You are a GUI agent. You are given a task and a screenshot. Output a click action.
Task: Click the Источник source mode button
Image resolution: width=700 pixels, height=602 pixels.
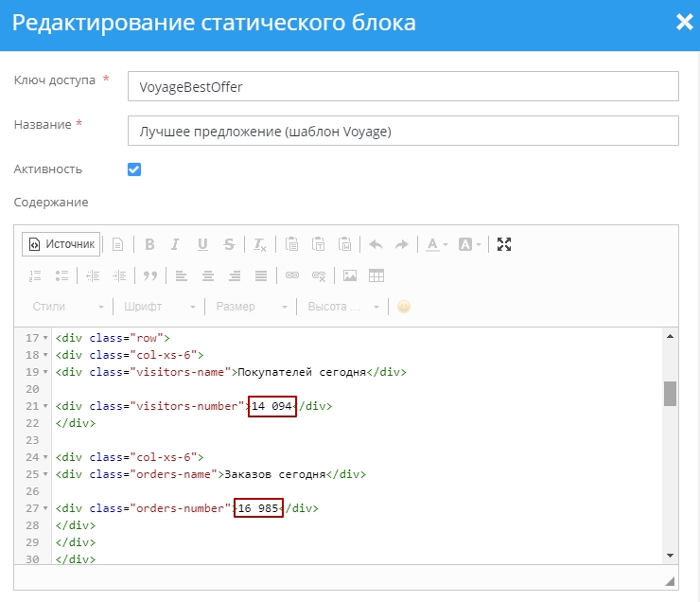(61, 244)
